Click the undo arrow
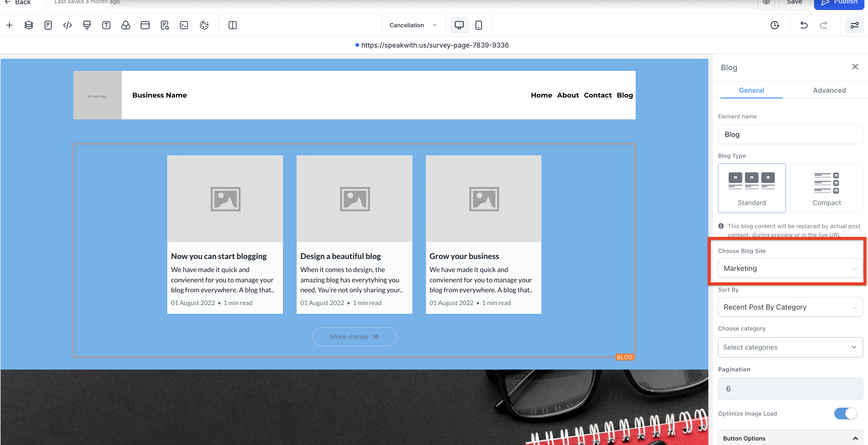 click(804, 25)
